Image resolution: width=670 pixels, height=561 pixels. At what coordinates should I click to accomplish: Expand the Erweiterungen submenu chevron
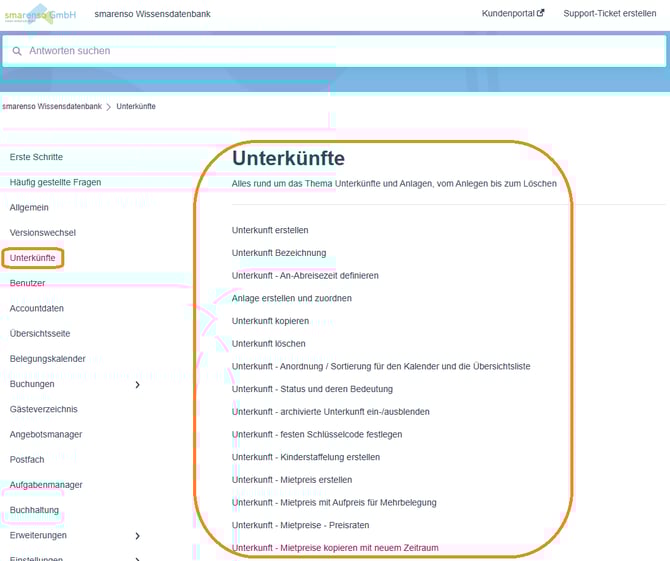[137, 536]
